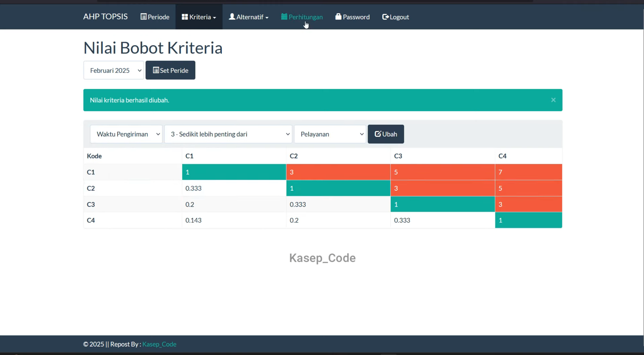Select green diagonal cell in row C4
644x355 pixels.
pos(528,220)
